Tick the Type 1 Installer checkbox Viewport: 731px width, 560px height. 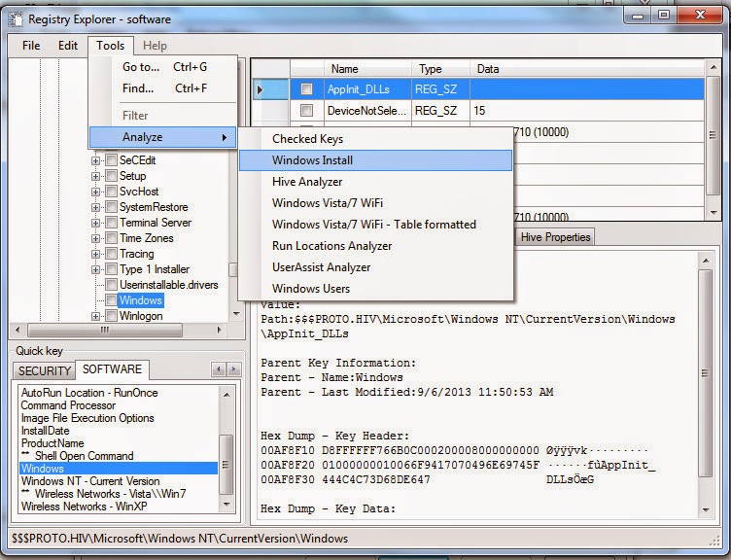tap(112, 269)
